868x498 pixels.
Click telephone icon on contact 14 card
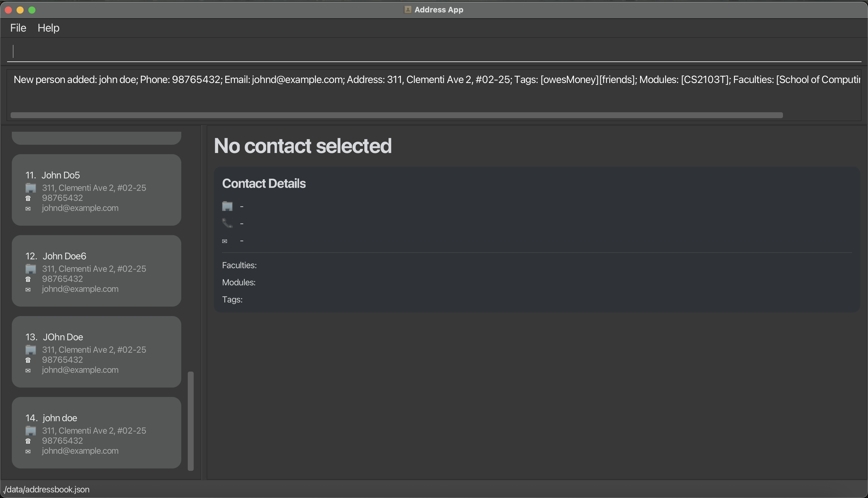[28, 441]
